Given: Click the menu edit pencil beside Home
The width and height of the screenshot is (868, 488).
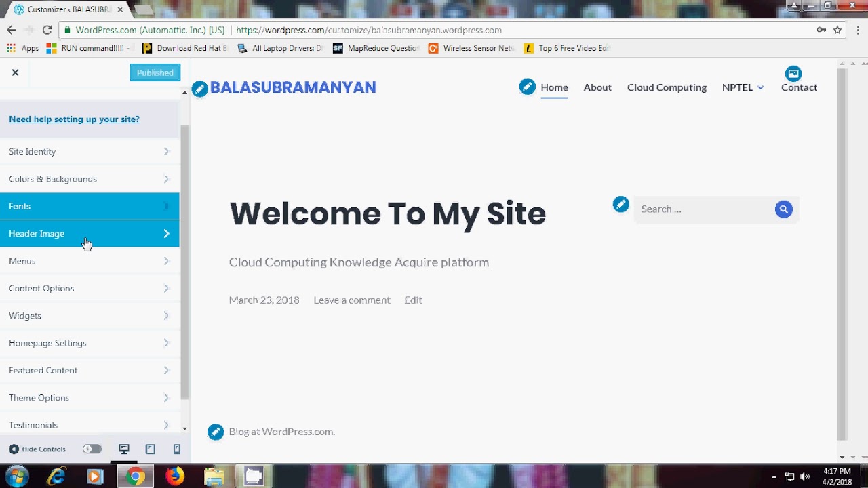Looking at the screenshot, I should pyautogui.click(x=528, y=87).
